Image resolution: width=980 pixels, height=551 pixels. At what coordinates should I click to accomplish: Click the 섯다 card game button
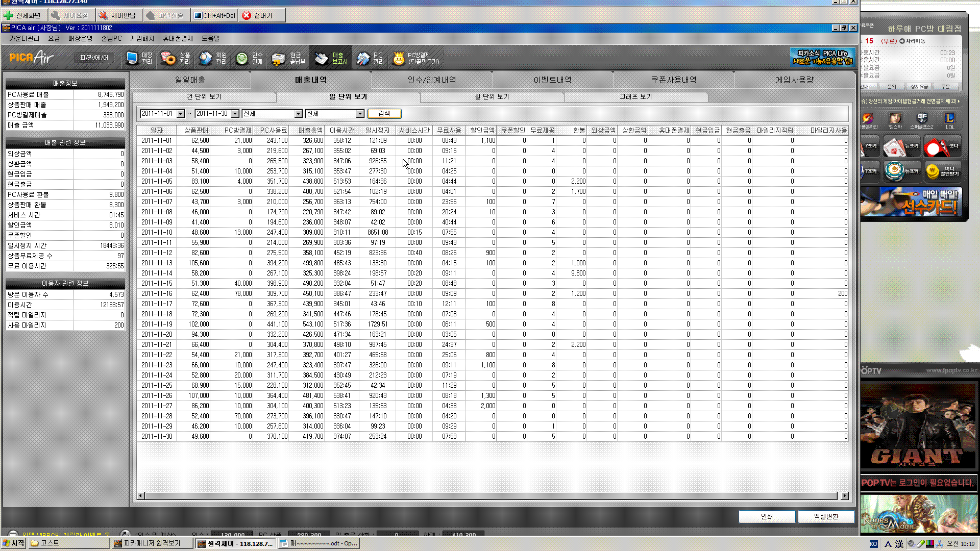(x=942, y=147)
